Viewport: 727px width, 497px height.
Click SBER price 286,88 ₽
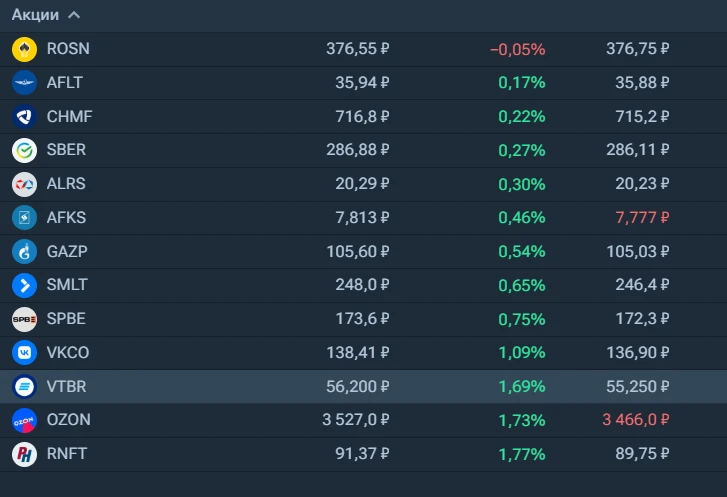point(357,150)
